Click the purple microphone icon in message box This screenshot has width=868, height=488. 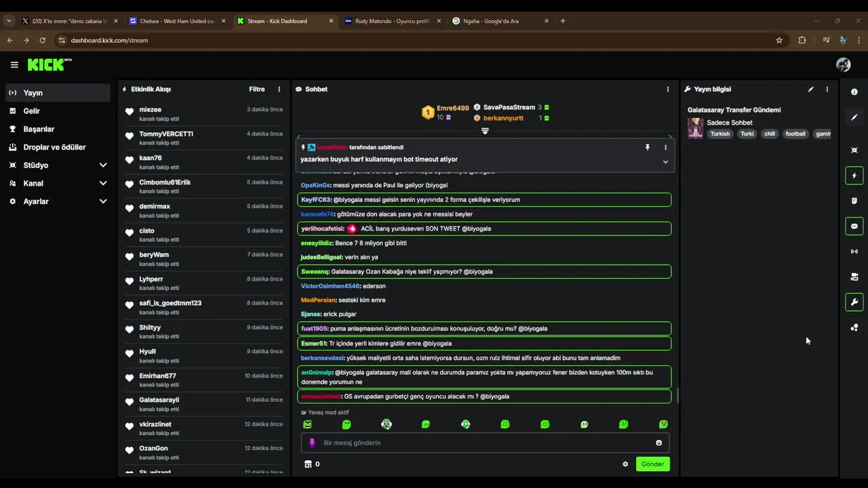(x=312, y=443)
